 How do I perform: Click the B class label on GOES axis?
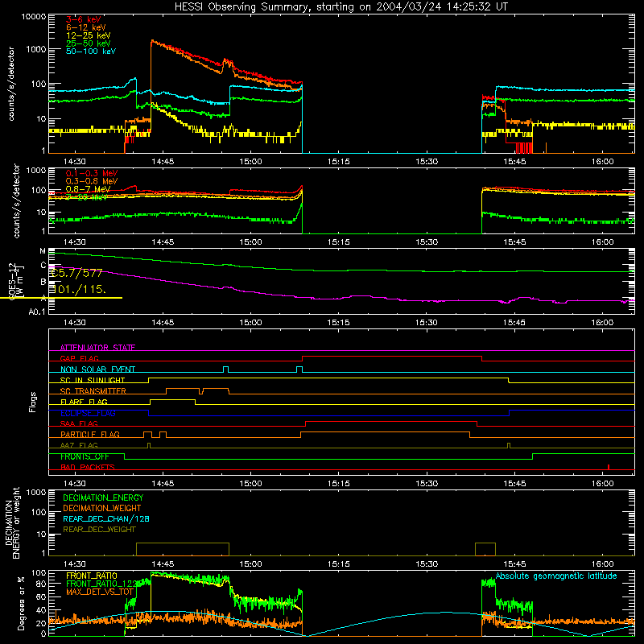[x=43, y=282]
